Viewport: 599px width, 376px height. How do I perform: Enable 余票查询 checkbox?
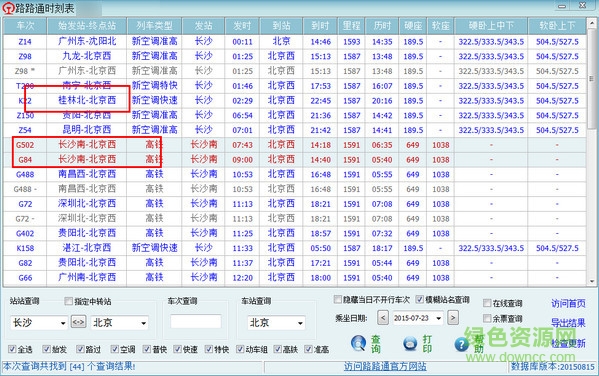pyautogui.click(x=487, y=318)
